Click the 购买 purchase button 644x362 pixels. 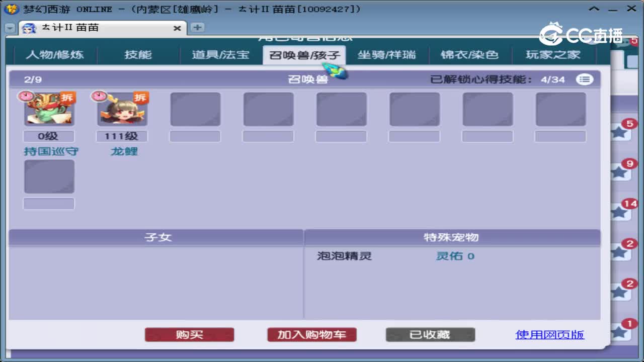tap(189, 334)
